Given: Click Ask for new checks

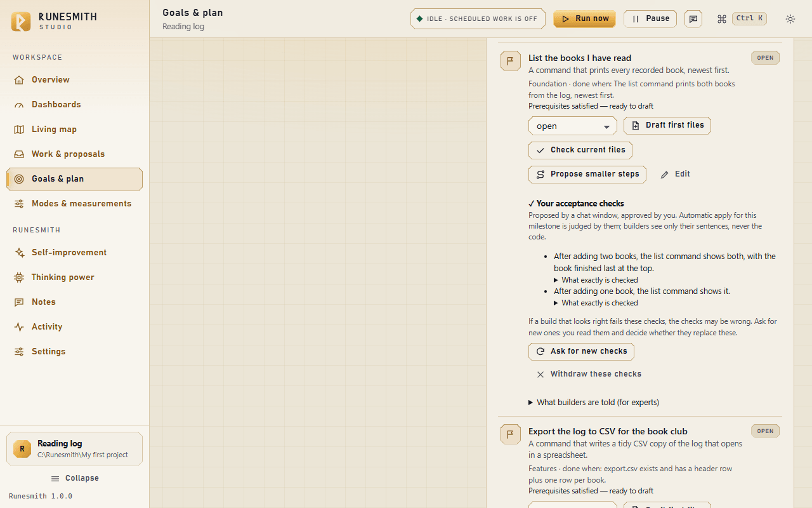Looking at the screenshot, I should 581,352.
